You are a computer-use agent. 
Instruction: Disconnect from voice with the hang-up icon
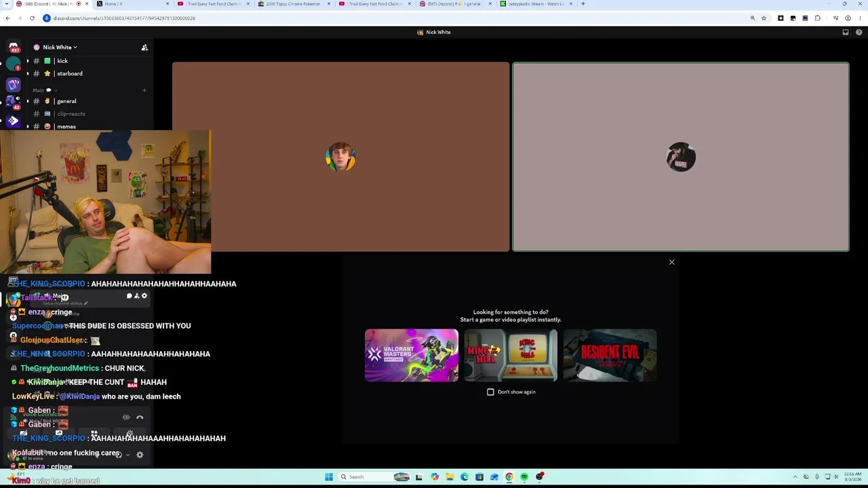[140, 418]
